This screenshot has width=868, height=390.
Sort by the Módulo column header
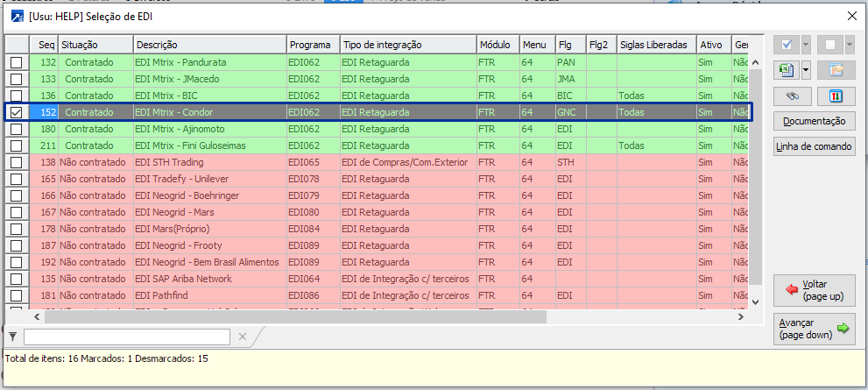pos(498,45)
